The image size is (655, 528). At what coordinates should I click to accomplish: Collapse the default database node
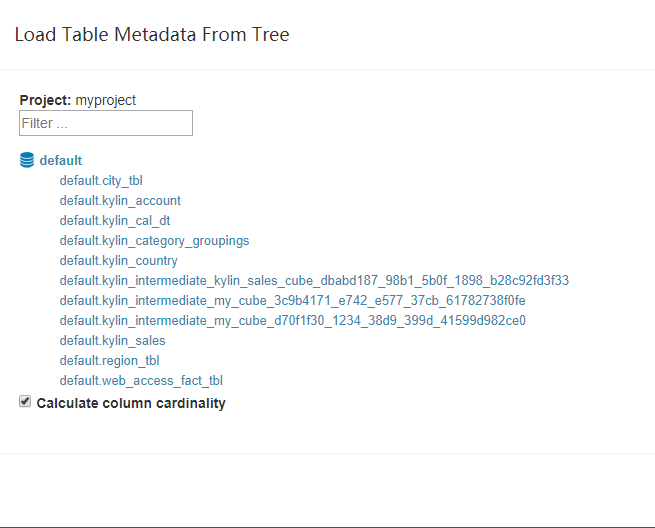[61, 160]
